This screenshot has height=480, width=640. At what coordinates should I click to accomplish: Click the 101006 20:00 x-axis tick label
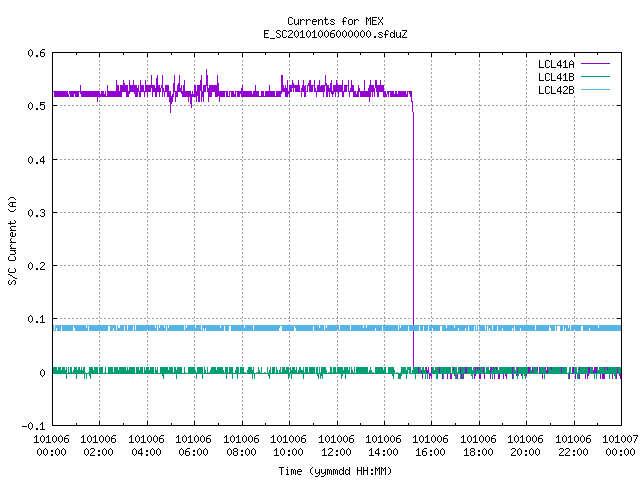[525, 446]
